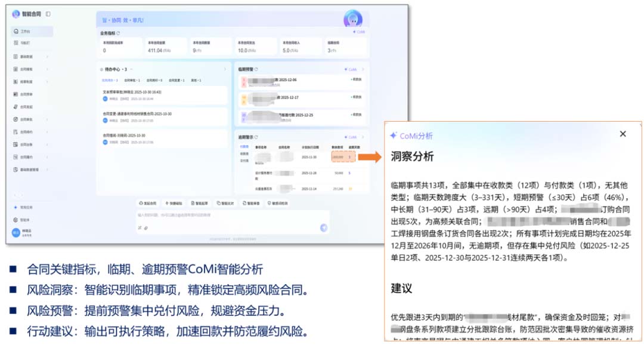Click the 敏感词检测 button
Image resolution: width=644 pixels, height=345 pixels.
point(278,203)
